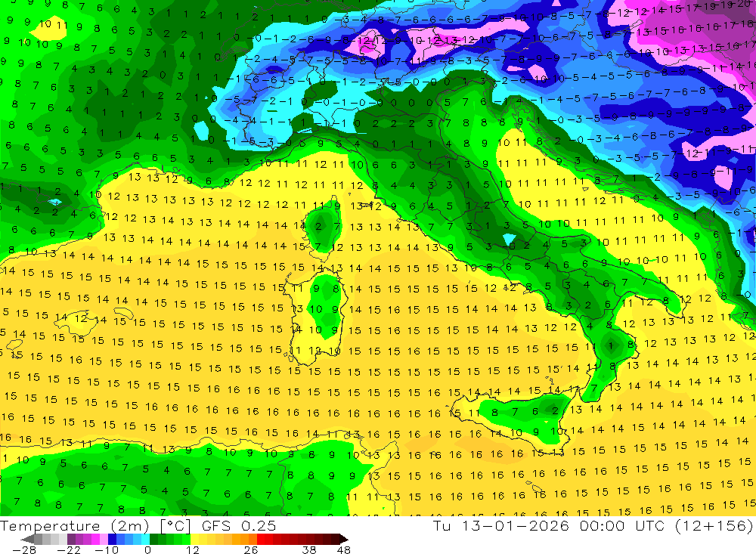Click the '38' legend value
756x554 pixels.
coord(309,549)
